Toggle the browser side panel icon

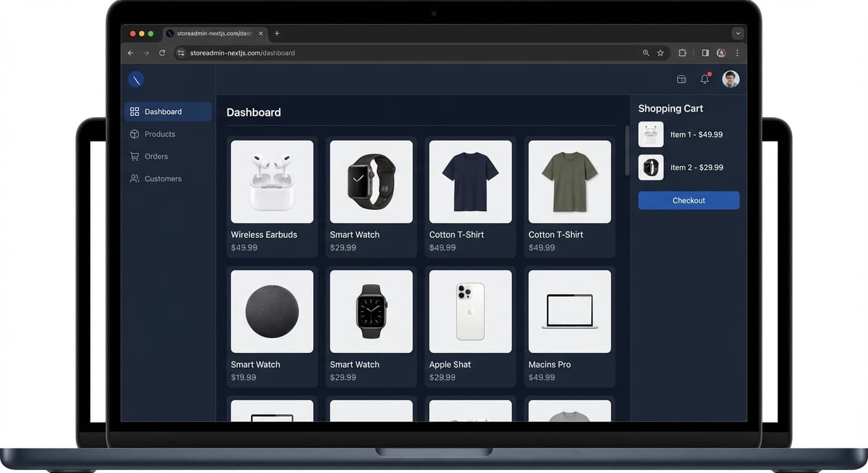(705, 53)
